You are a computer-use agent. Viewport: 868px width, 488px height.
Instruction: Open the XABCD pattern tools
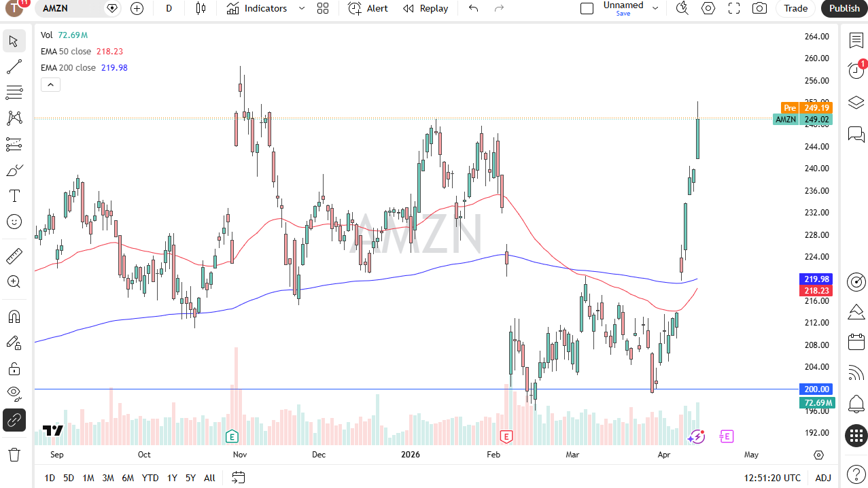point(14,118)
